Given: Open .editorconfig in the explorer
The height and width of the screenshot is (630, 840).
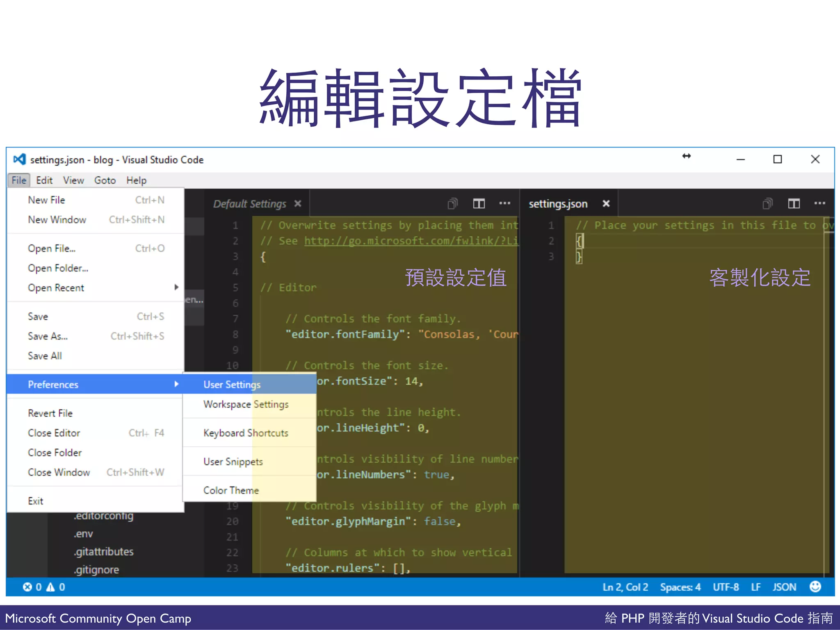Looking at the screenshot, I should (x=104, y=516).
